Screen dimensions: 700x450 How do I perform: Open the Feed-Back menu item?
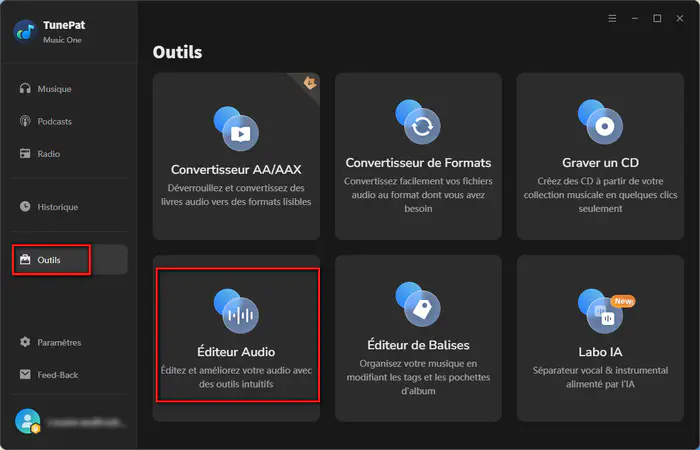70,375
